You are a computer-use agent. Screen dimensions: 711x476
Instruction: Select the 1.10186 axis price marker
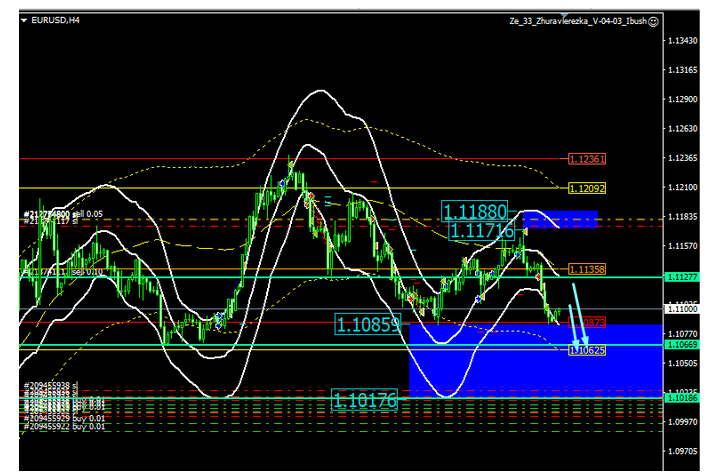tap(682, 398)
